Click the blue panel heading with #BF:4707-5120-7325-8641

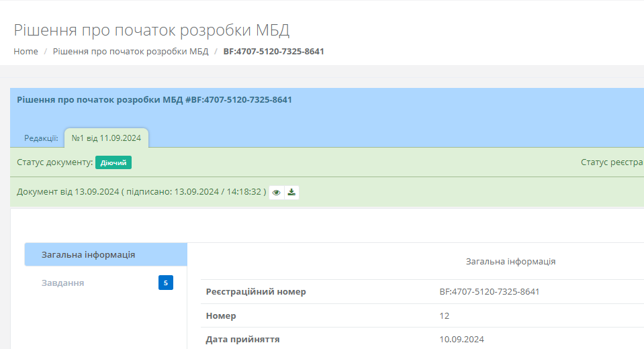pyautogui.click(x=154, y=100)
